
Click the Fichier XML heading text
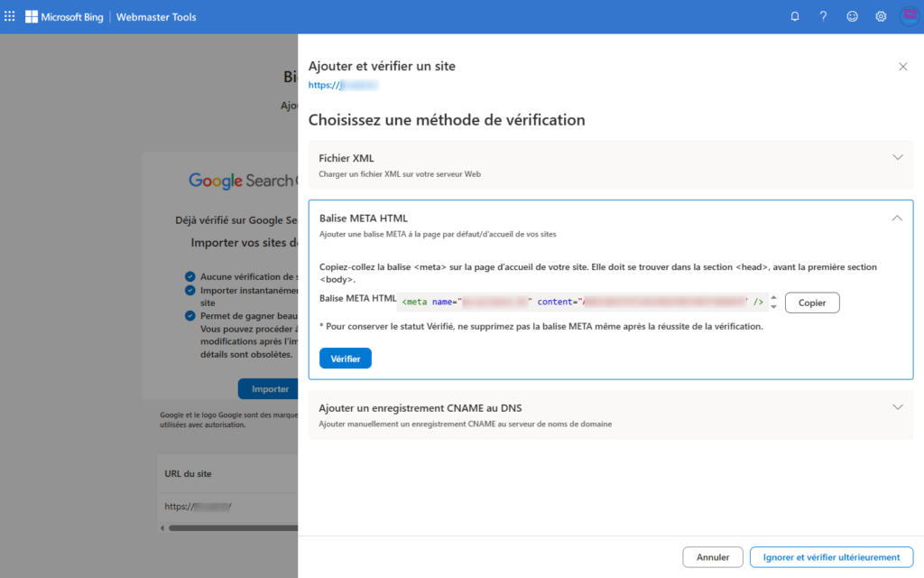(346, 158)
